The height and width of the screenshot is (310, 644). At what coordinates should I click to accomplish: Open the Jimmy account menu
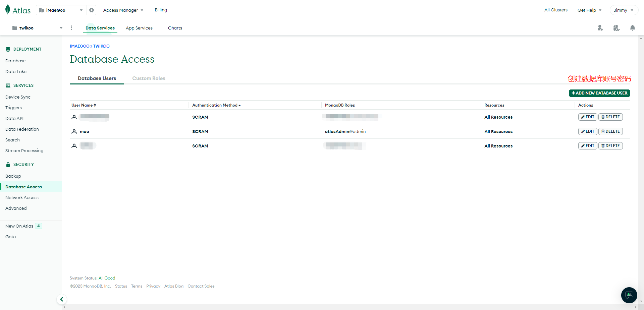(x=624, y=10)
